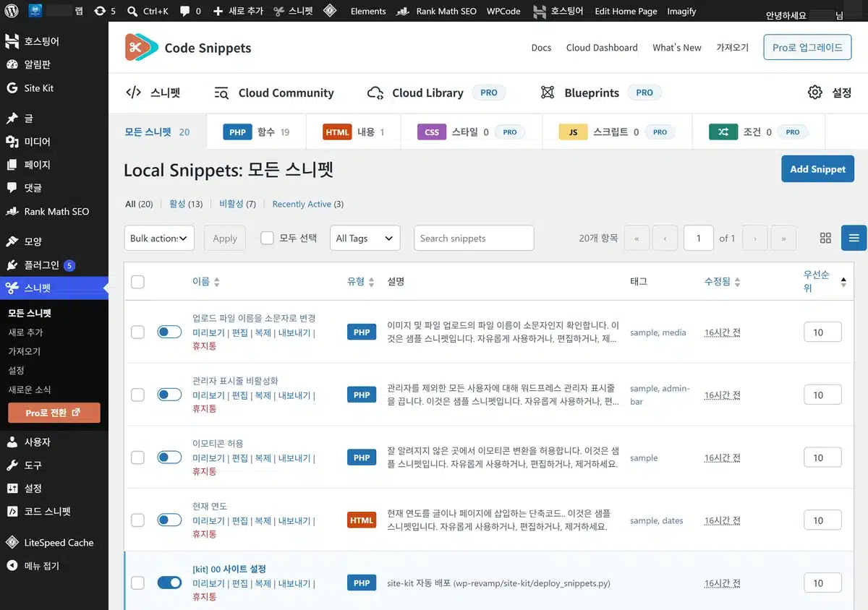Open the All Tags dropdown
This screenshot has width=868, height=610.
pos(365,238)
